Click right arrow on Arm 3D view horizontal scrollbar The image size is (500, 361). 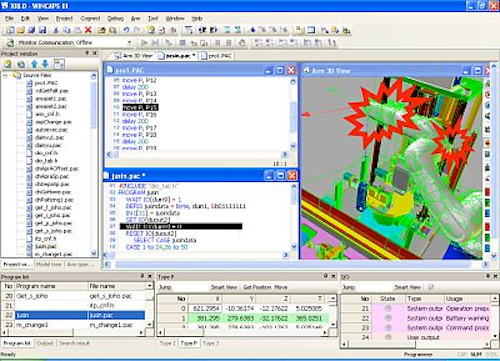coord(485,264)
